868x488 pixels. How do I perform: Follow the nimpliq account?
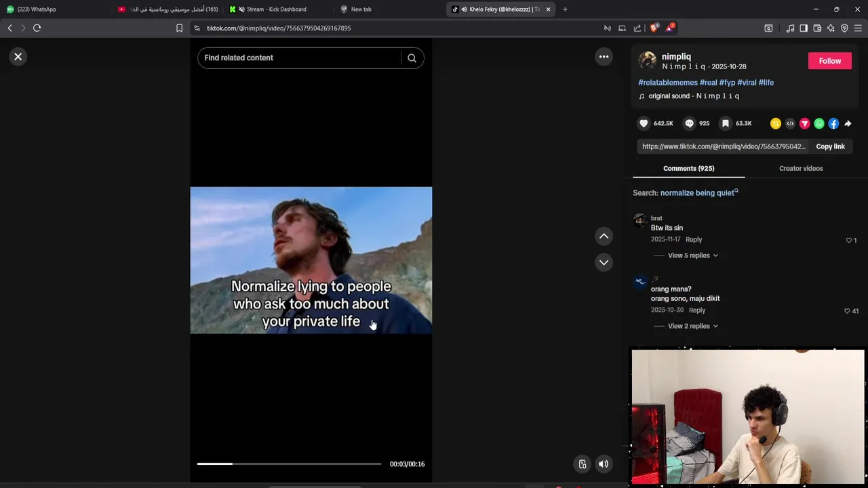pos(829,61)
